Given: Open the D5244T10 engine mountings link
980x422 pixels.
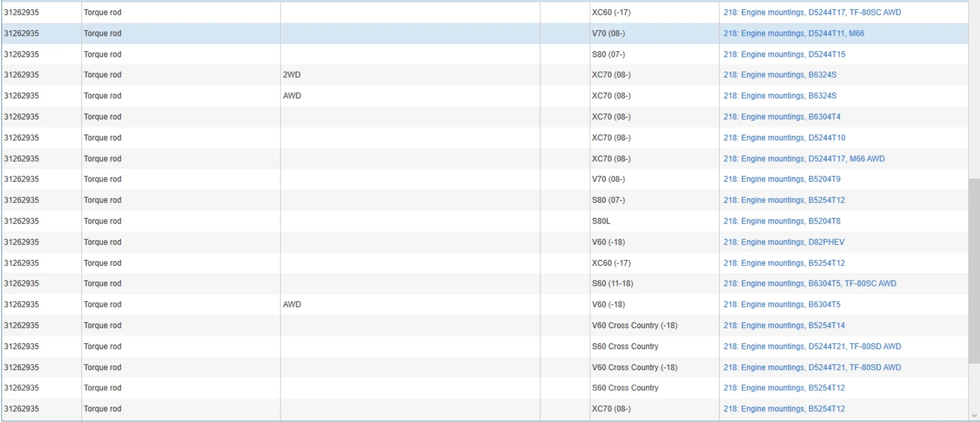Looking at the screenshot, I should pos(784,138).
